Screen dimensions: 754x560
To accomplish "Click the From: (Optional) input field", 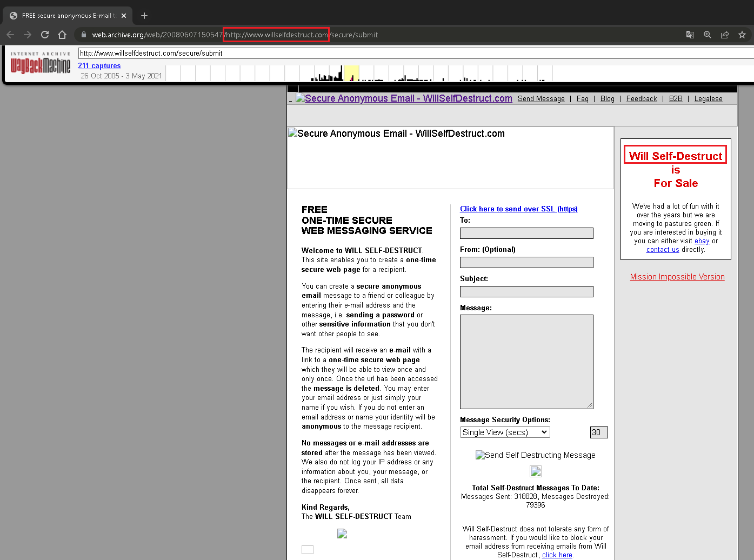I will 526,262.
